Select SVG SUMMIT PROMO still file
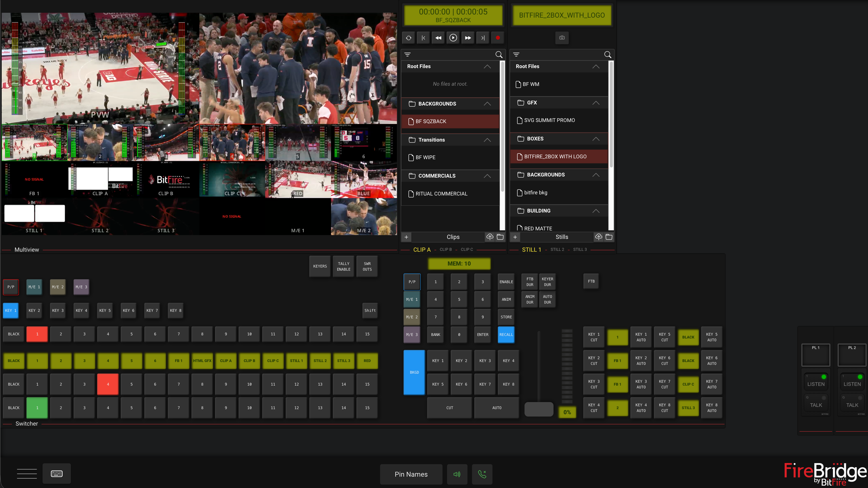 (x=559, y=120)
